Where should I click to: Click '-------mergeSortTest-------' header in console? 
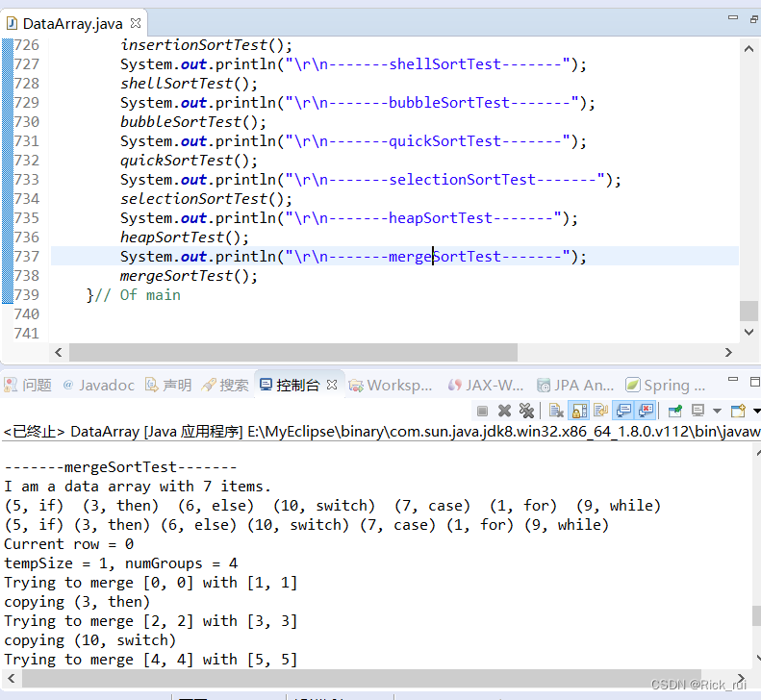point(120,466)
